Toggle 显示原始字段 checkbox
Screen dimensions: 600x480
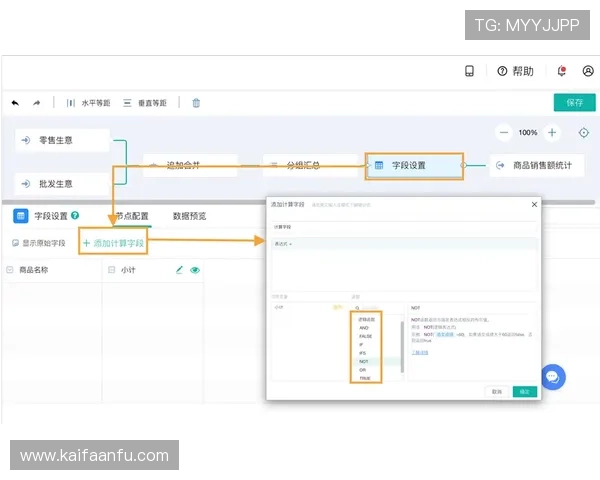click(x=15, y=243)
